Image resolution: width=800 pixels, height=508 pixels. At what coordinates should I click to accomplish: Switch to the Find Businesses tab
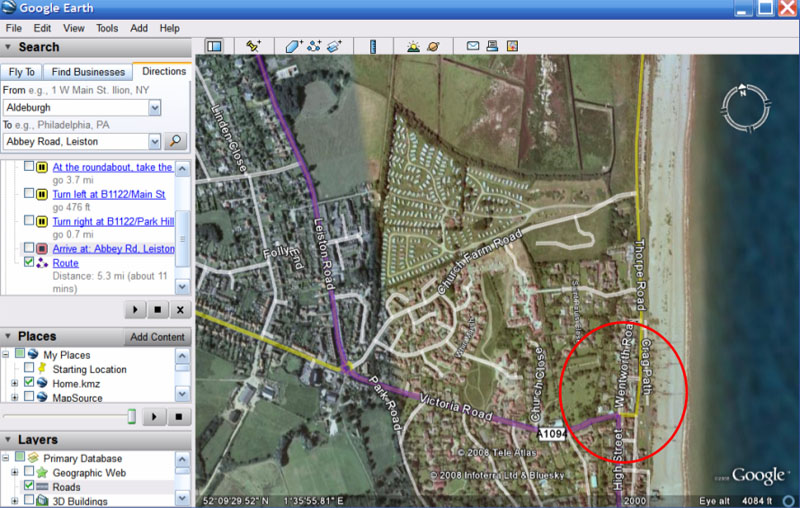click(x=88, y=72)
